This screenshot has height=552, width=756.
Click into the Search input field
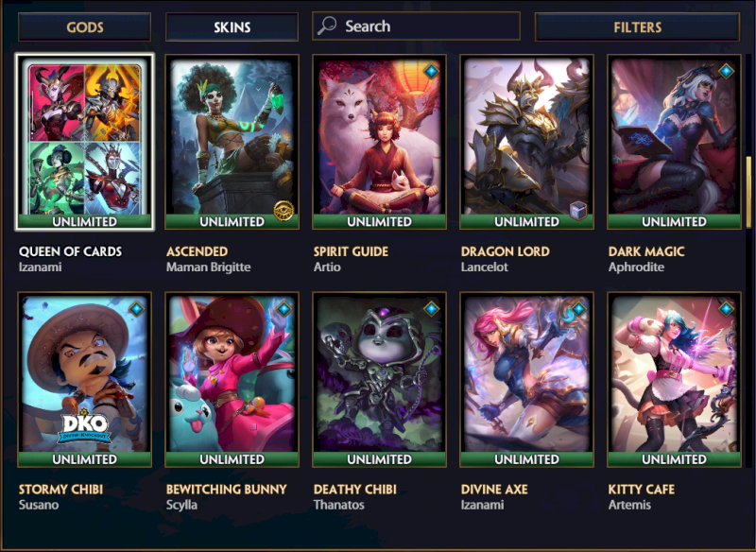416,26
